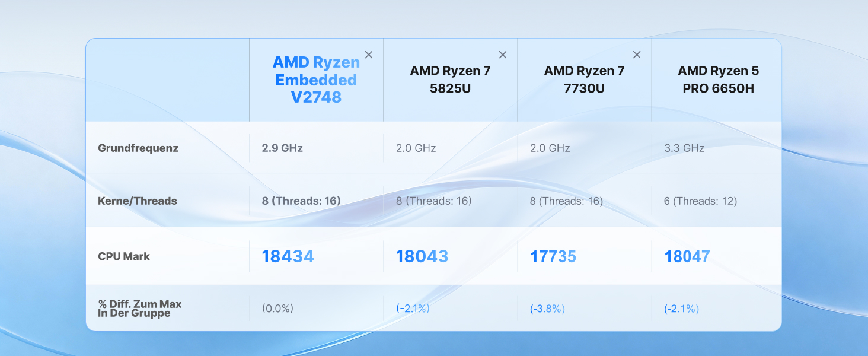
Task: Click the AMD Ryzen 5 PRO 6650H heading
Action: click(x=718, y=80)
